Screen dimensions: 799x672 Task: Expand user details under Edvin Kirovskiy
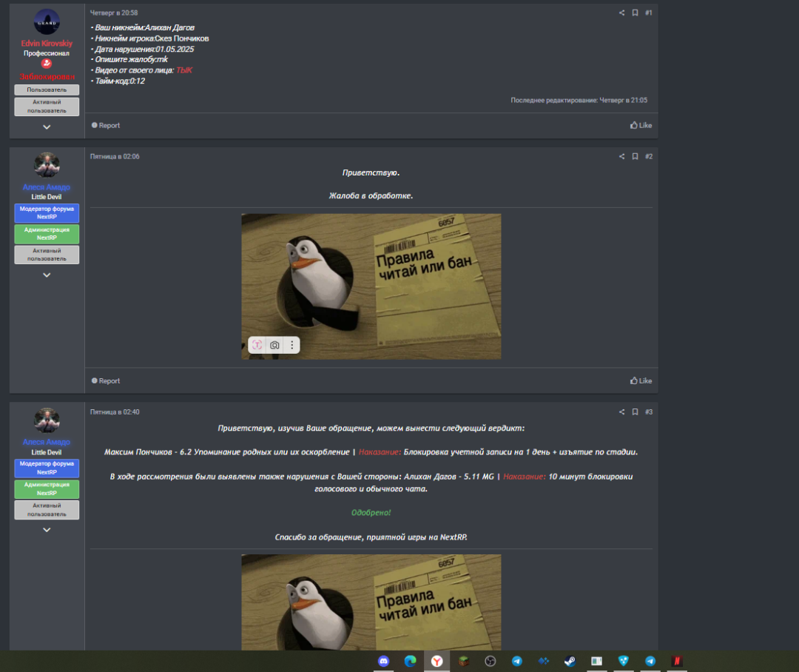point(47,127)
